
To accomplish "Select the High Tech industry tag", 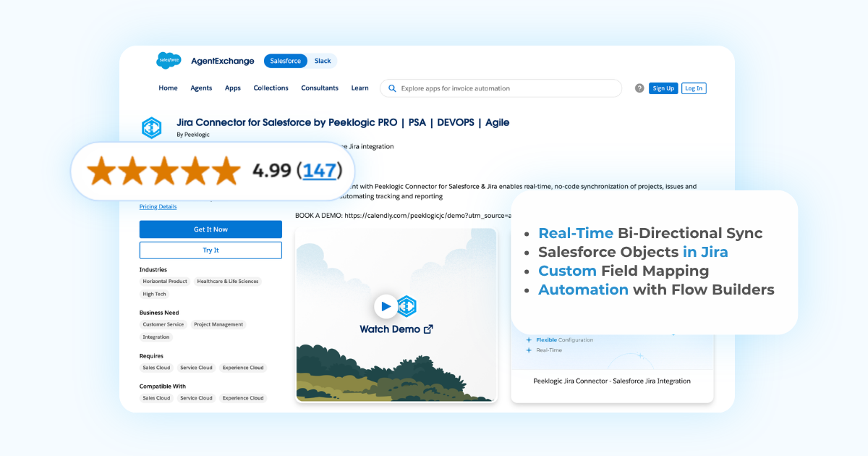I will [x=154, y=295].
